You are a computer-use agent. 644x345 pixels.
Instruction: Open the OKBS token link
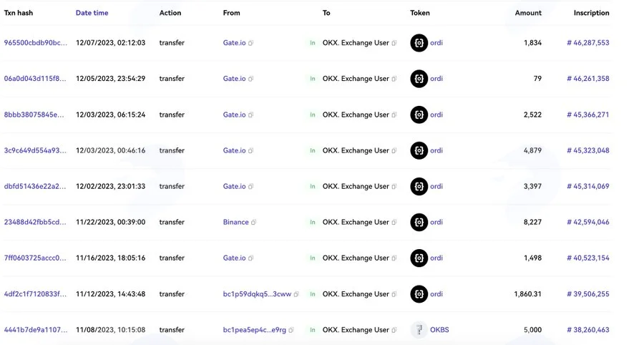(439, 330)
